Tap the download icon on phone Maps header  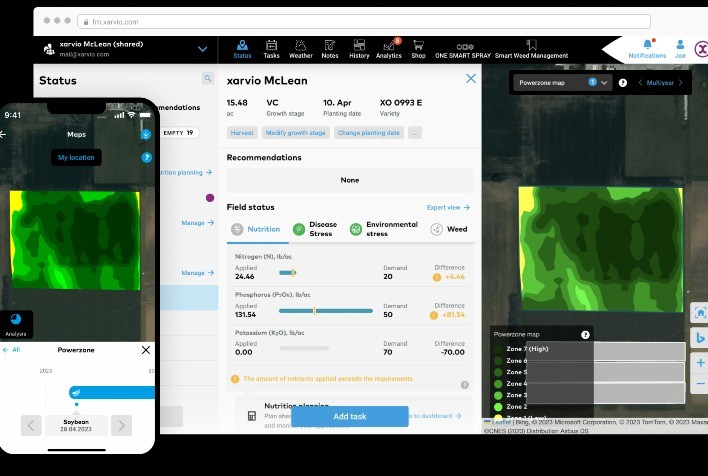tap(145, 134)
